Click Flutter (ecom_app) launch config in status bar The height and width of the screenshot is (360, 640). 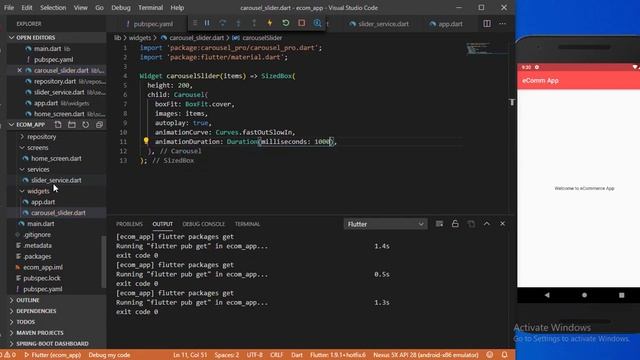point(52,355)
